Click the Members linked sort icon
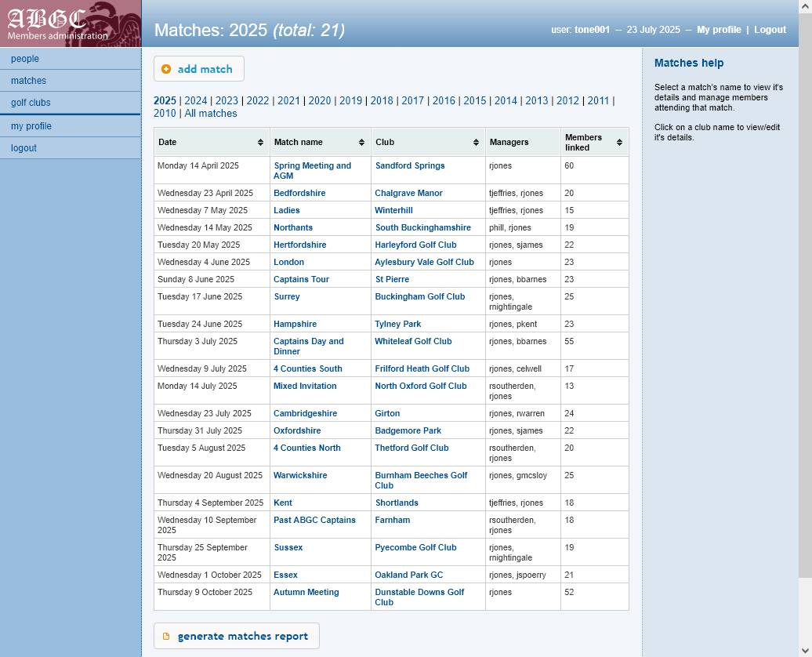812x657 pixels. point(618,142)
